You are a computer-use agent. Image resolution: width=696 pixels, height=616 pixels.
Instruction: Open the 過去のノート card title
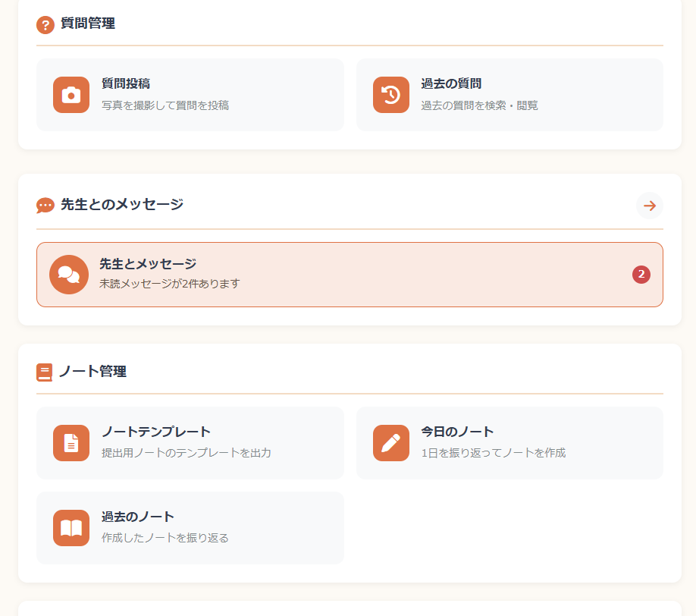point(137,517)
